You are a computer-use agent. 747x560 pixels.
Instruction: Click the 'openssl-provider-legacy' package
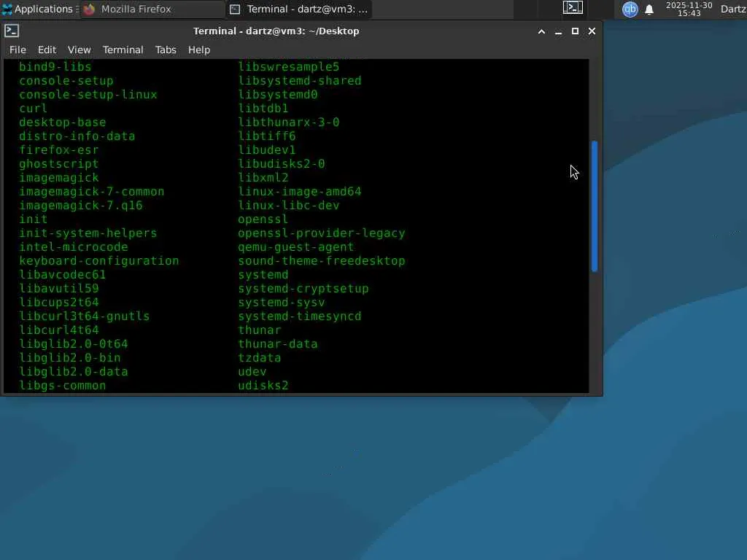pyautogui.click(x=322, y=233)
